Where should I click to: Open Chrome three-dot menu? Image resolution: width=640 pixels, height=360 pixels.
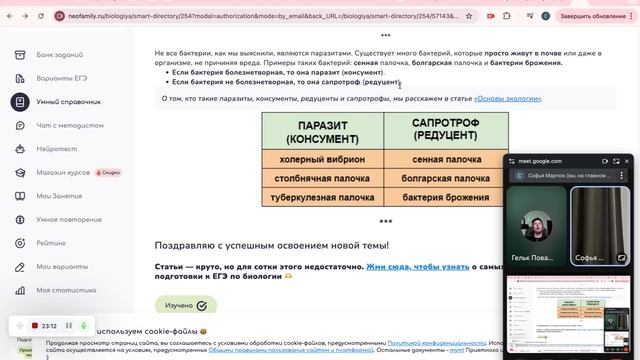coord(631,16)
